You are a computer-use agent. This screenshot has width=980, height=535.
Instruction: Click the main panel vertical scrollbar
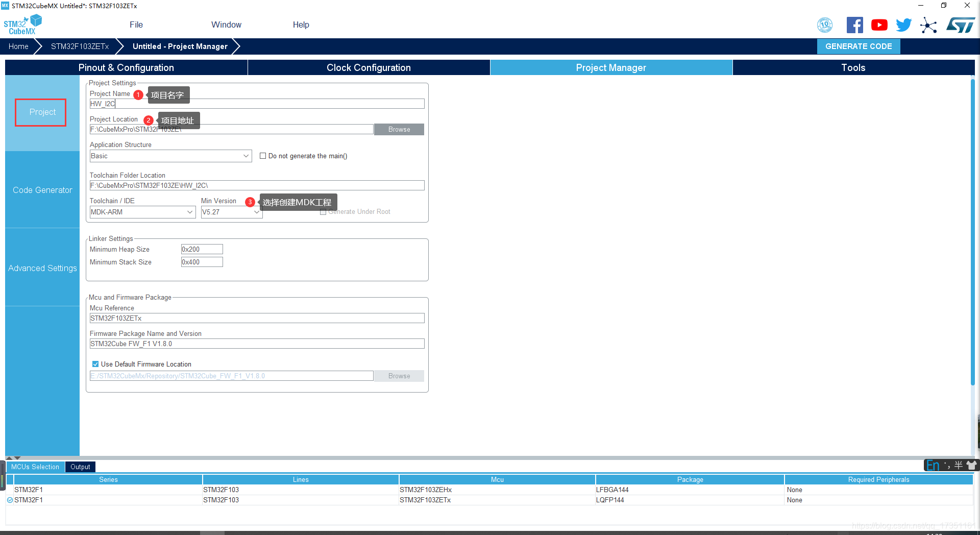point(973,232)
